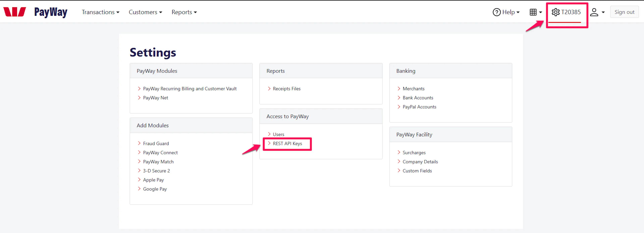Open the Company Details link

[420, 161]
